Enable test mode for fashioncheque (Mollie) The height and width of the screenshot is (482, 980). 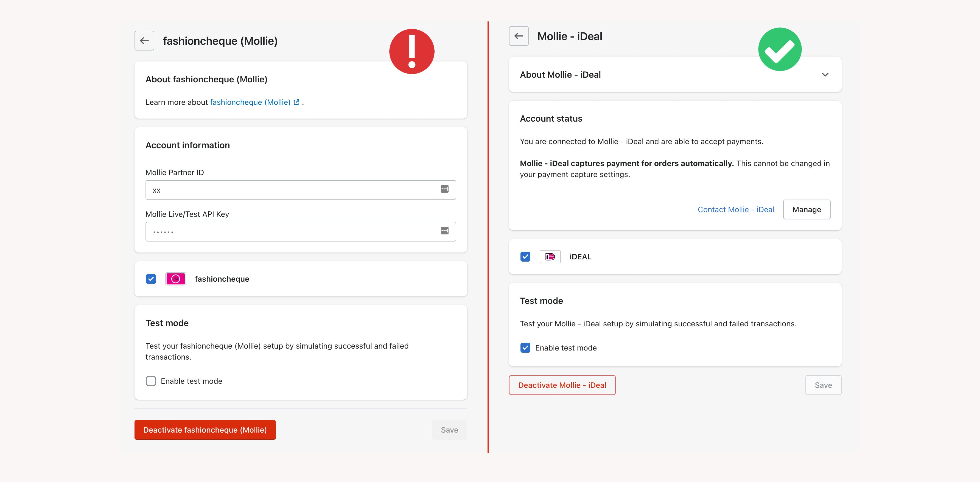pyautogui.click(x=151, y=381)
